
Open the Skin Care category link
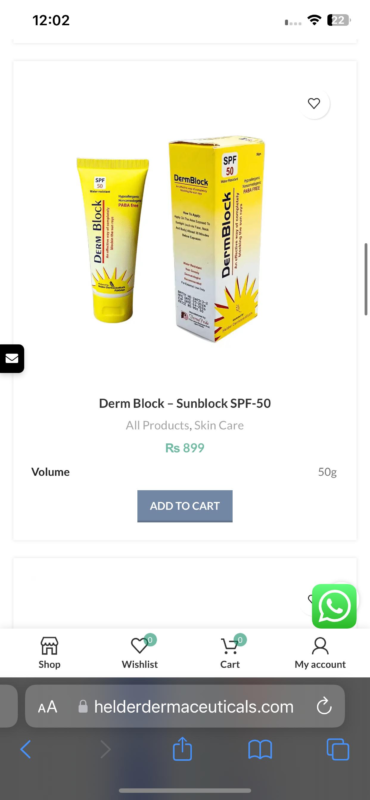219,425
